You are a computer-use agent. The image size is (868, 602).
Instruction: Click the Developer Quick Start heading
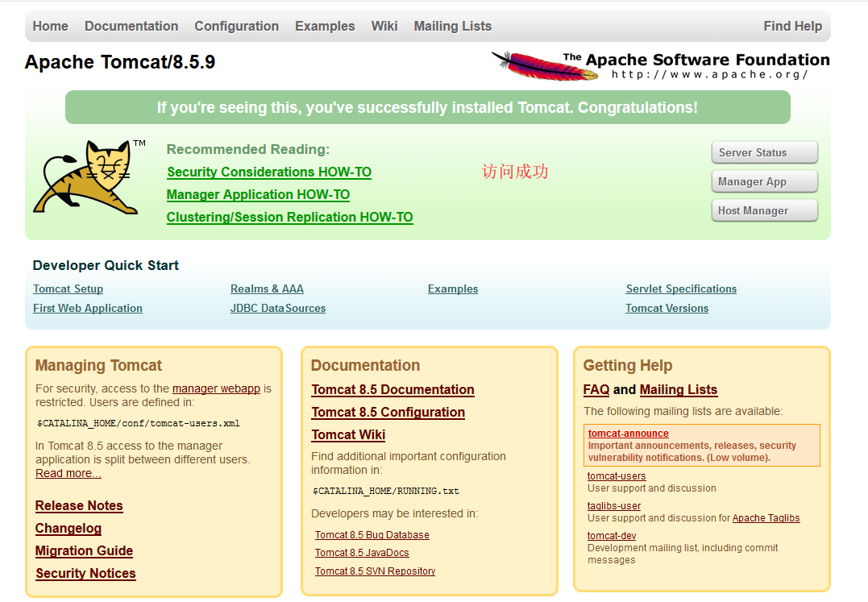106,266
